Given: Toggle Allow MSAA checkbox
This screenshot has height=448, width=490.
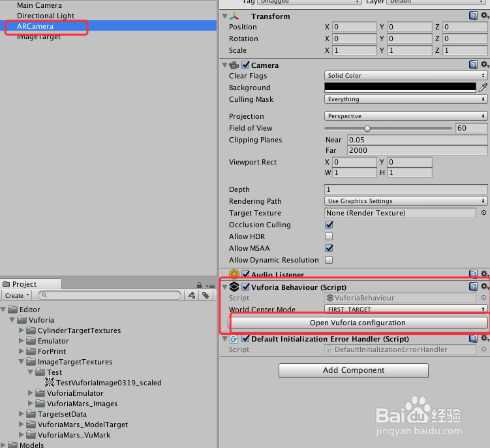Looking at the screenshot, I should pyautogui.click(x=329, y=248).
